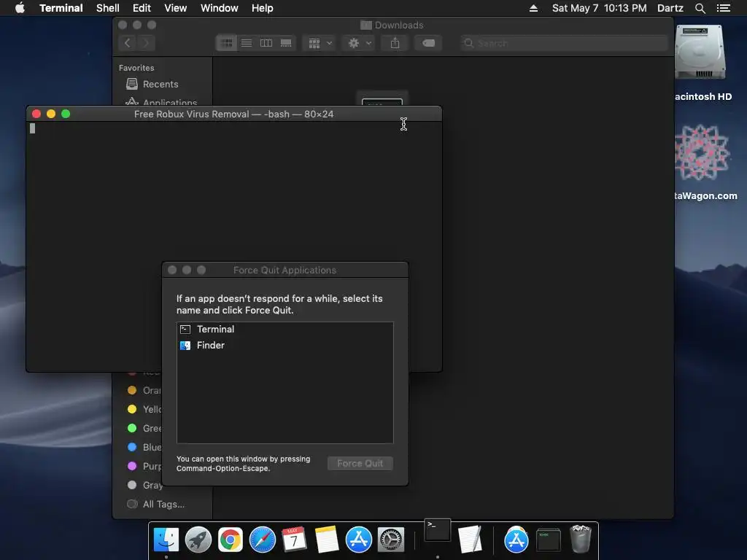Click the Dartz user name in menu bar

click(670, 8)
